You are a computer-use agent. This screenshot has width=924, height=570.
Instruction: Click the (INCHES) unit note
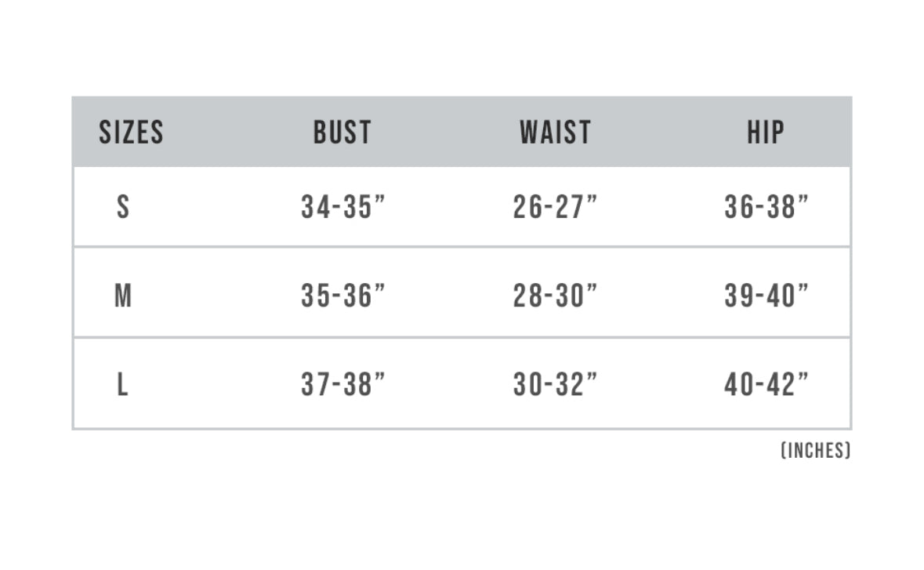tap(815, 451)
